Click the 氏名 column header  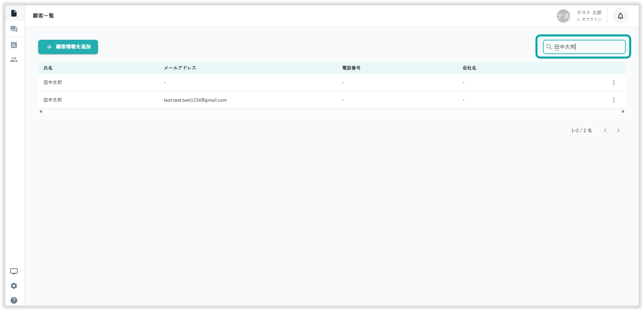pyautogui.click(x=48, y=68)
